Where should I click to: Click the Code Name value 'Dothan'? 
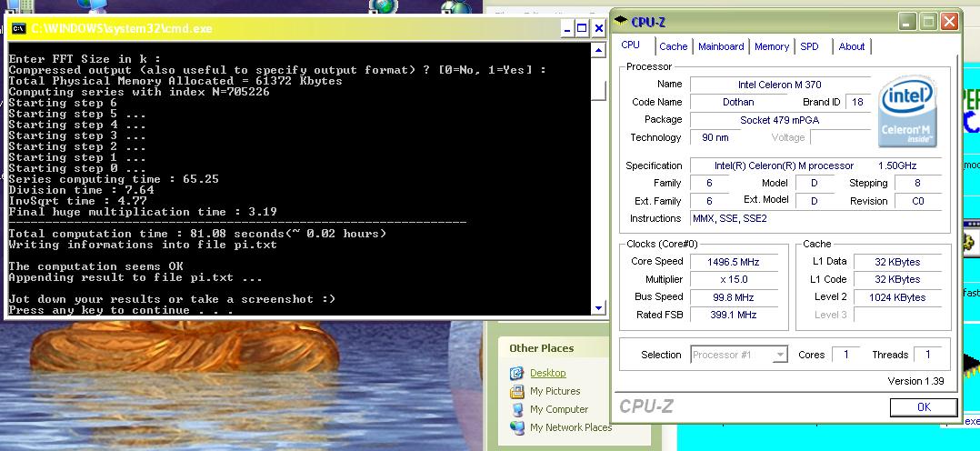(x=738, y=102)
